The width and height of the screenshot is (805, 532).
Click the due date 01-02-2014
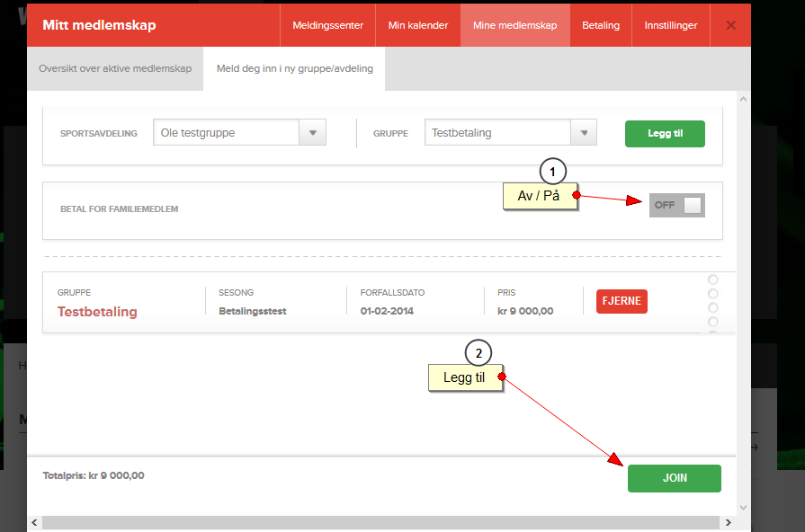[387, 311]
